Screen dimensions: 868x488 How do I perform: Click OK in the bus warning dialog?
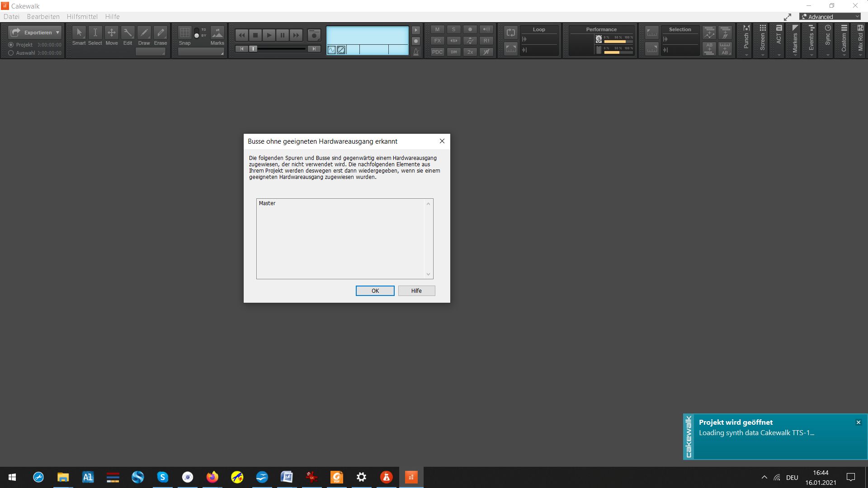(375, 291)
